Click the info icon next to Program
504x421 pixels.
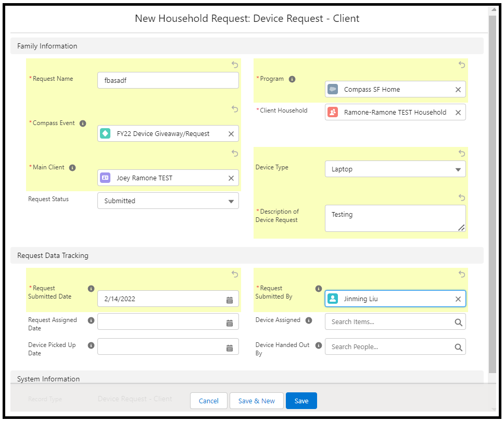coord(292,79)
